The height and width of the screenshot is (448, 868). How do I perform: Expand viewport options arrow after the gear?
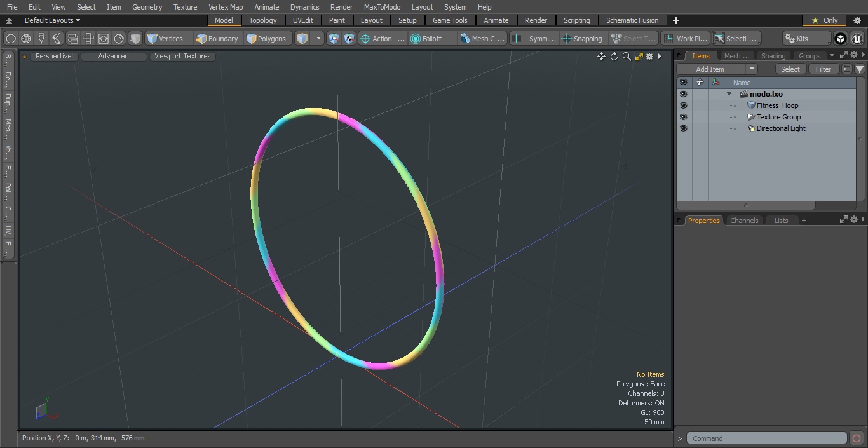[660, 57]
